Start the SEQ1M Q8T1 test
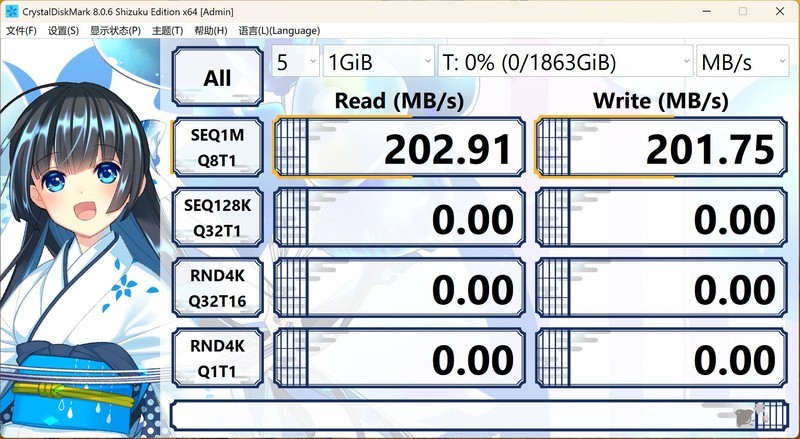Viewport: 800px width, 439px height. pos(217,147)
